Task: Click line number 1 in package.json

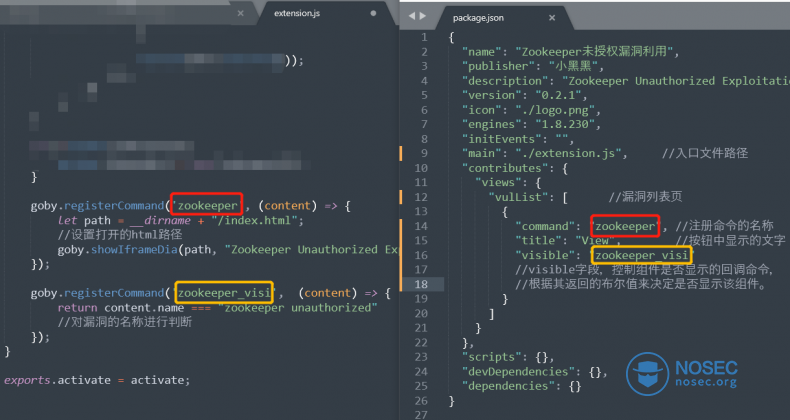Action: [x=424, y=37]
